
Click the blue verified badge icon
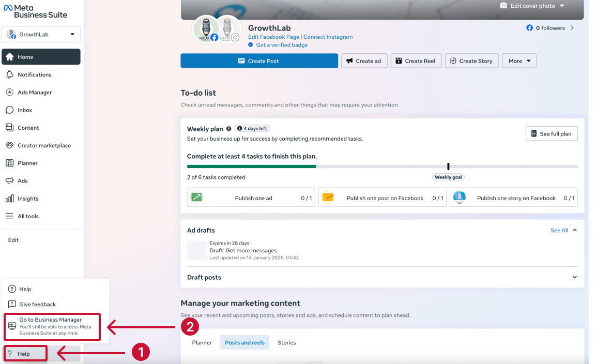(x=251, y=45)
